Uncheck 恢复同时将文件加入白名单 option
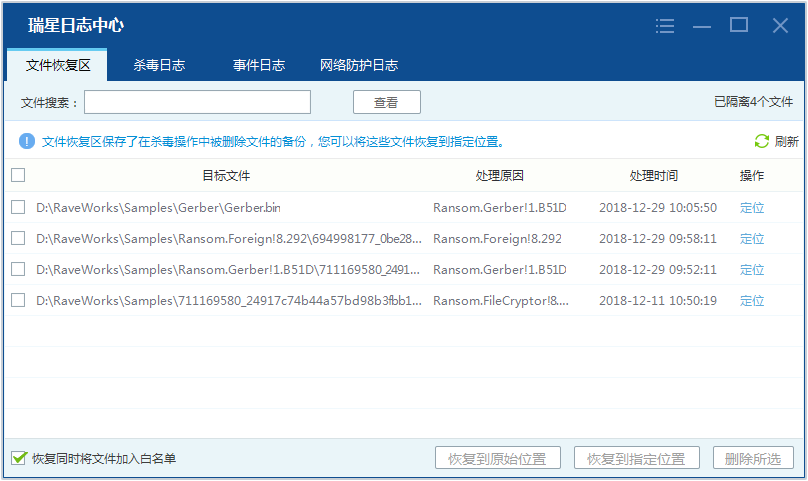The height and width of the screenshot is (481, 808). click(18, 459)
